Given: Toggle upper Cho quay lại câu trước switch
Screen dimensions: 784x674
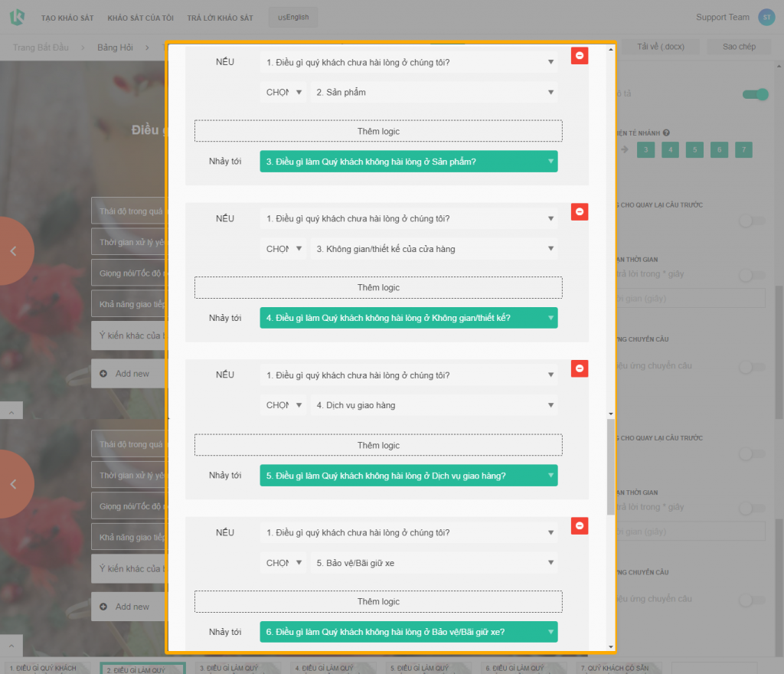Looking at the screenshot, I should (x=752, y=221).
